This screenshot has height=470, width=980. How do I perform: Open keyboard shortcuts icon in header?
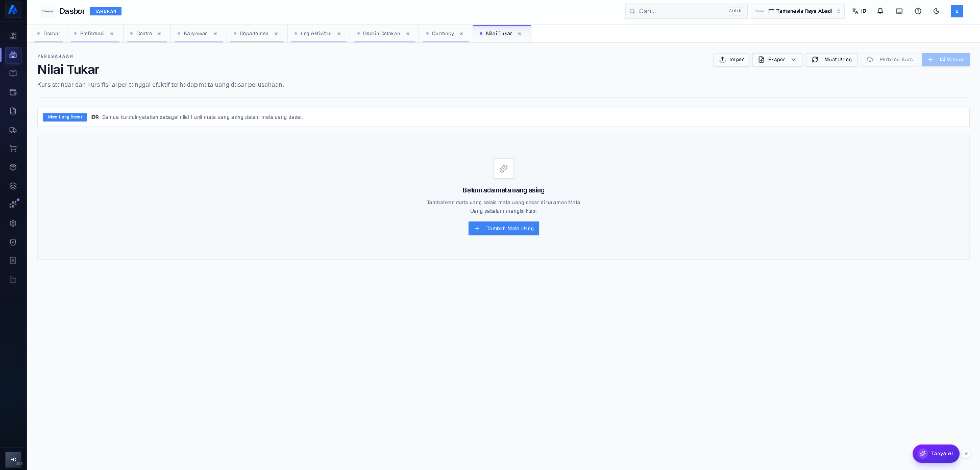(899, 11)
